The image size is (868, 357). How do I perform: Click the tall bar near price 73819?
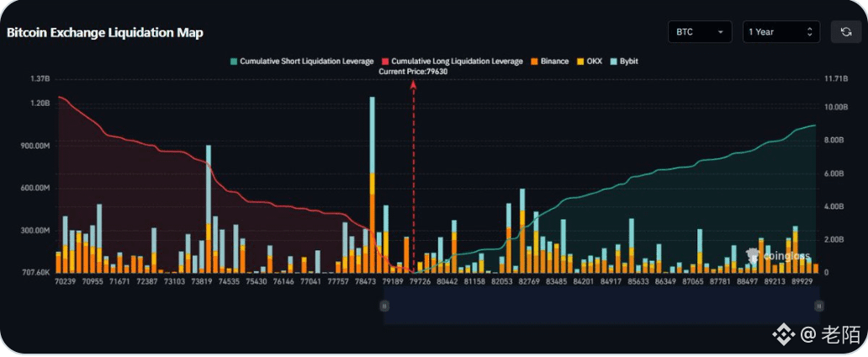[208, 209]
